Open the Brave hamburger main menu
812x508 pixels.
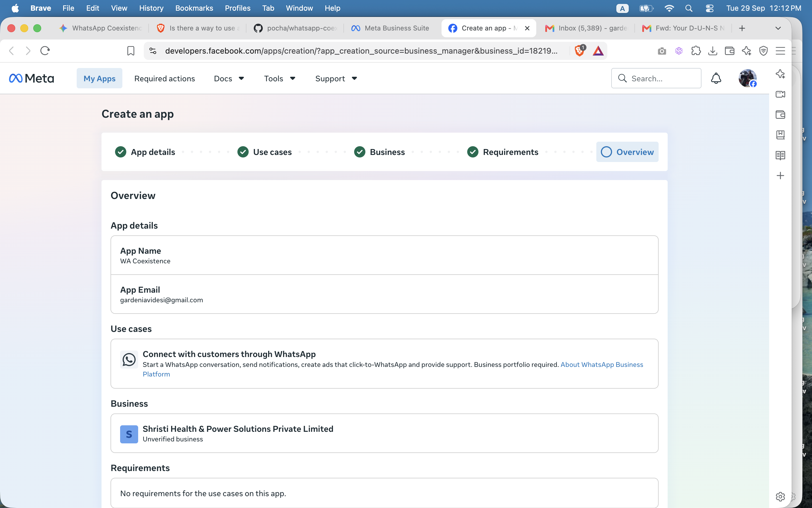[780, 51]
